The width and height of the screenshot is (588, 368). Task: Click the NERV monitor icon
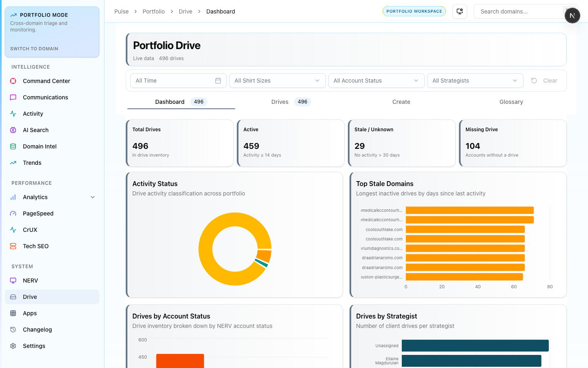[13, 280]
